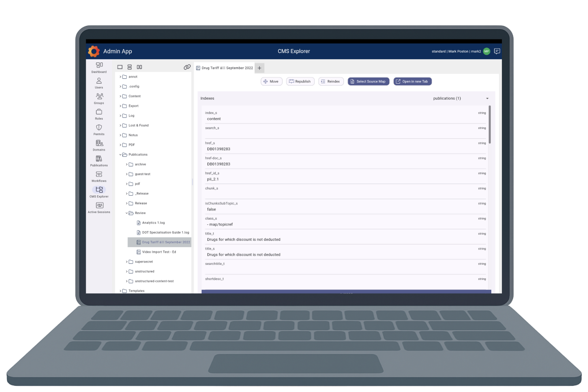Click the Indexes panel vertical scrollbar

(490, 125)
